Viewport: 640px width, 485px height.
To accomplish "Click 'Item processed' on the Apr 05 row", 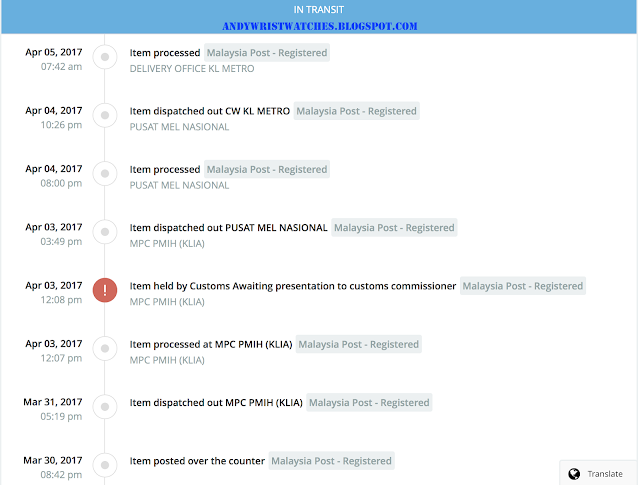I will click(165, 53).
